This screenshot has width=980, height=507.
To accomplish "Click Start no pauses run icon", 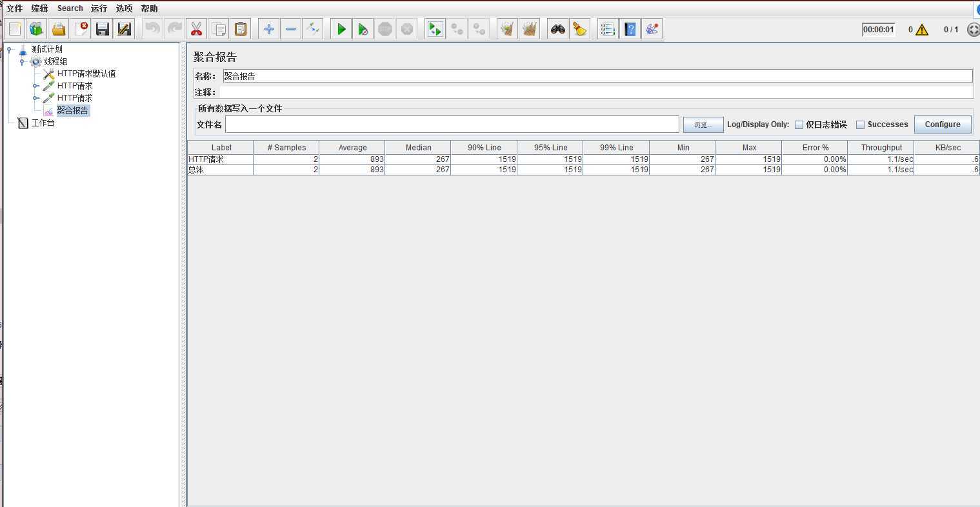I will tap(363, 29).
